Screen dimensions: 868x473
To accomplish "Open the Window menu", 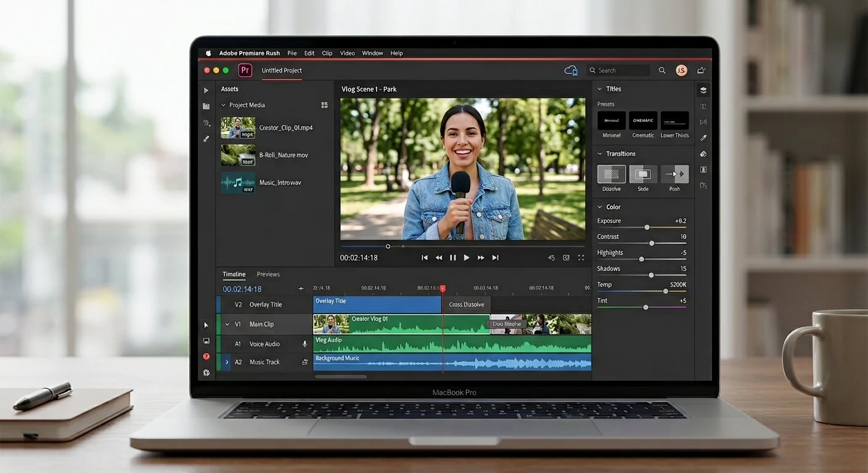I will 372,54.
